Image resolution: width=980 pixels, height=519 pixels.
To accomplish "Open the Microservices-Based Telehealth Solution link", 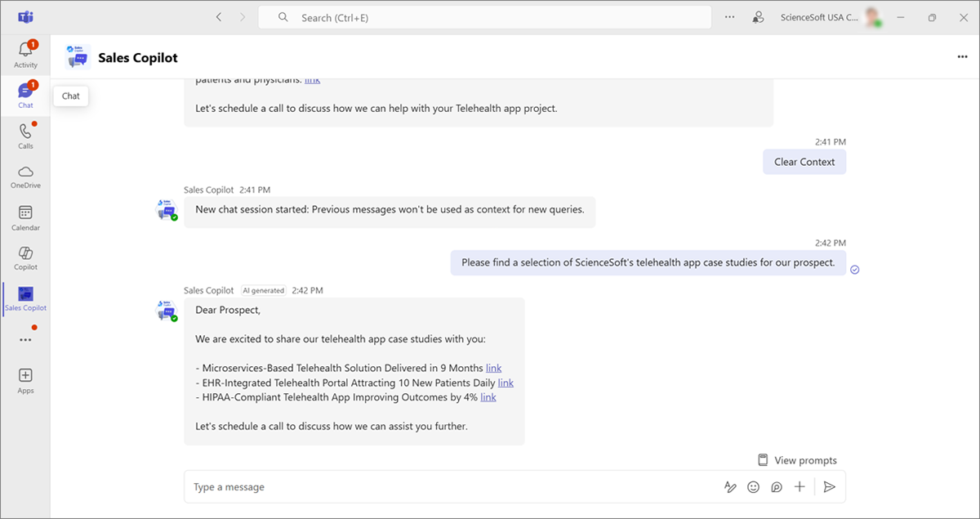I will click(x=493, y=368).
